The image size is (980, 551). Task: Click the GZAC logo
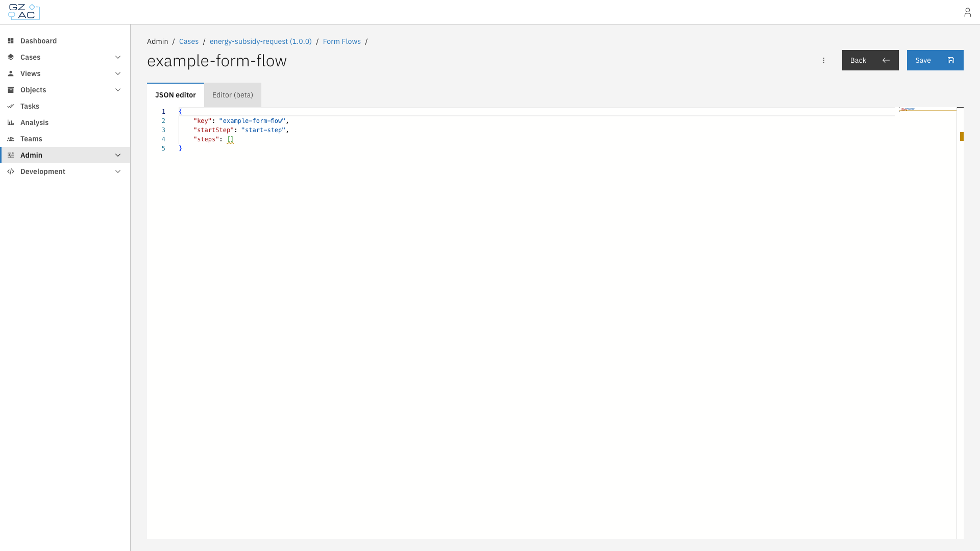click(24, 12)
